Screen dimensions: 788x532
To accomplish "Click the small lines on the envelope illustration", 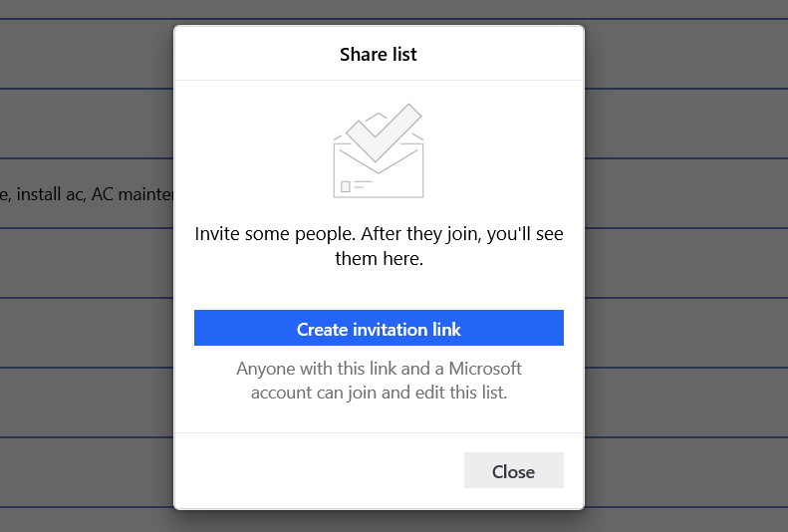I will pyautogui.click(x=364, y=184).
